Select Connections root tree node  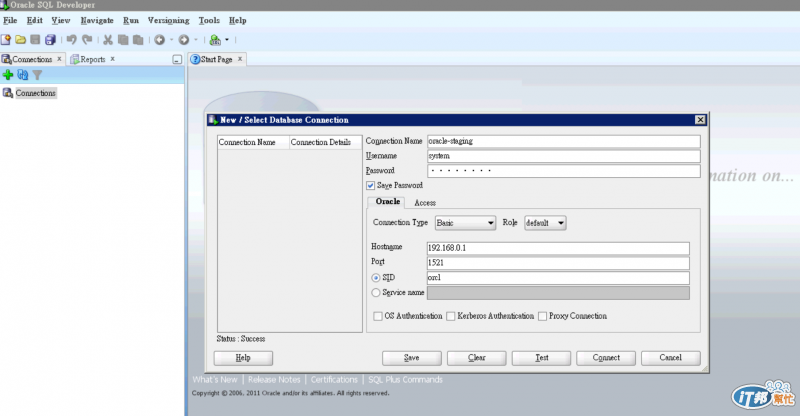pos(35,93)
